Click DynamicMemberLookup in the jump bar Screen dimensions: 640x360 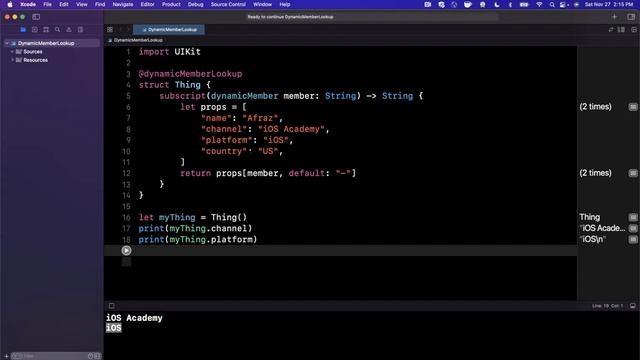[138, 40]
